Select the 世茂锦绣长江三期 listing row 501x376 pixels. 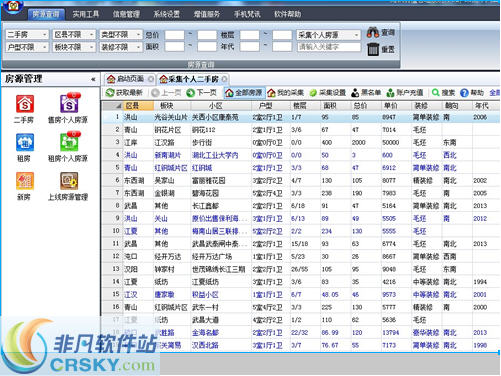[x=301, y=269]
